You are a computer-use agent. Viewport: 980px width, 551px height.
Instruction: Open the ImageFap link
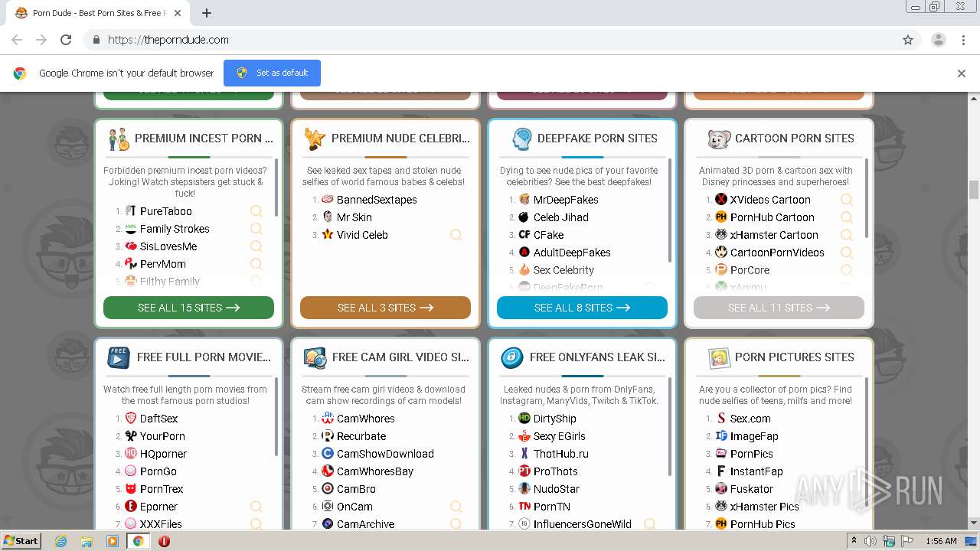[754, 436]
